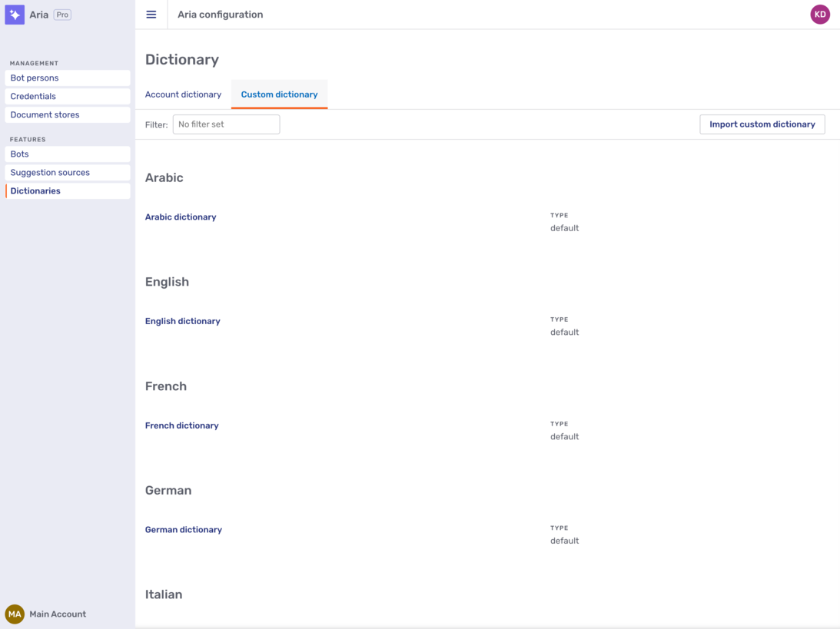Click the Aria sparkle logo icon
840x629 pixels.
click(15, 15)
